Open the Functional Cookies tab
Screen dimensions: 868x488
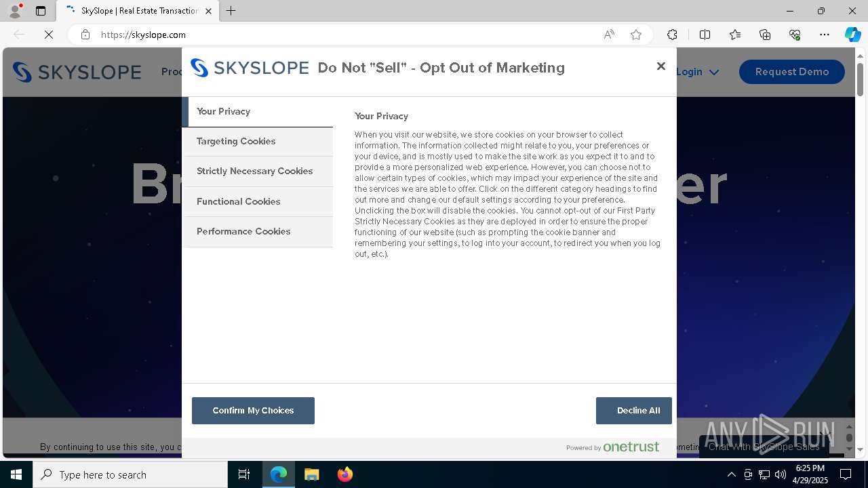coord(258,202)
